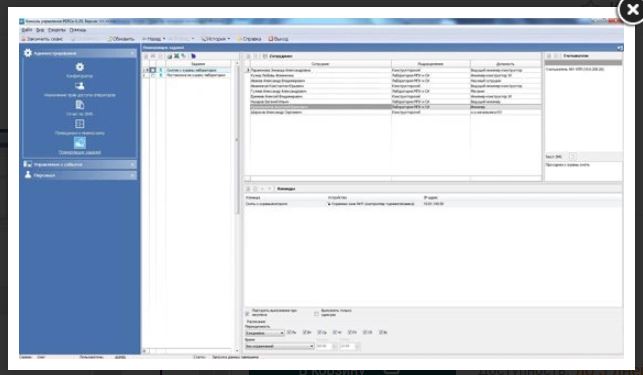Open the time restriction dropdown at bottom
This screenshot has width=643, height=375.
point(279,347)
